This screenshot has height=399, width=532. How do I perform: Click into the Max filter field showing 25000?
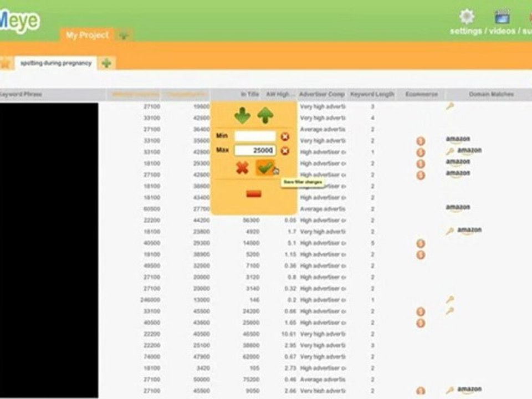pyautogui.click(x=255, y=150)
